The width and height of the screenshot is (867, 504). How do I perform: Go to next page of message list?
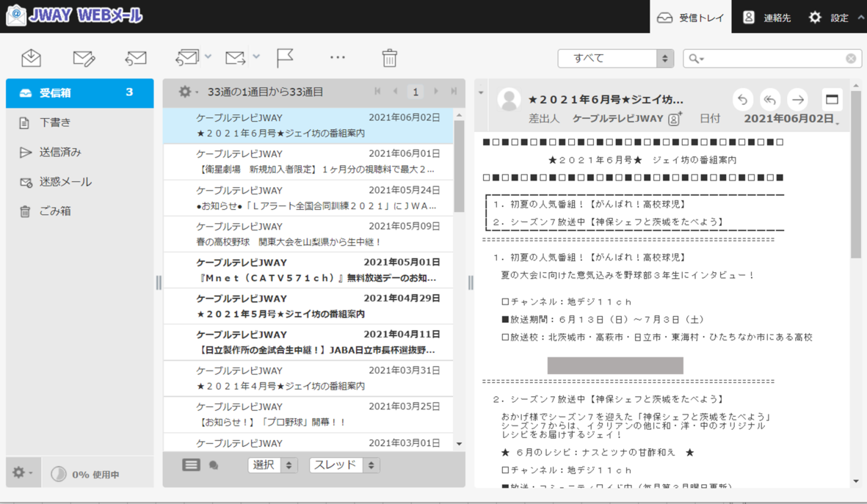click(436, 91)
